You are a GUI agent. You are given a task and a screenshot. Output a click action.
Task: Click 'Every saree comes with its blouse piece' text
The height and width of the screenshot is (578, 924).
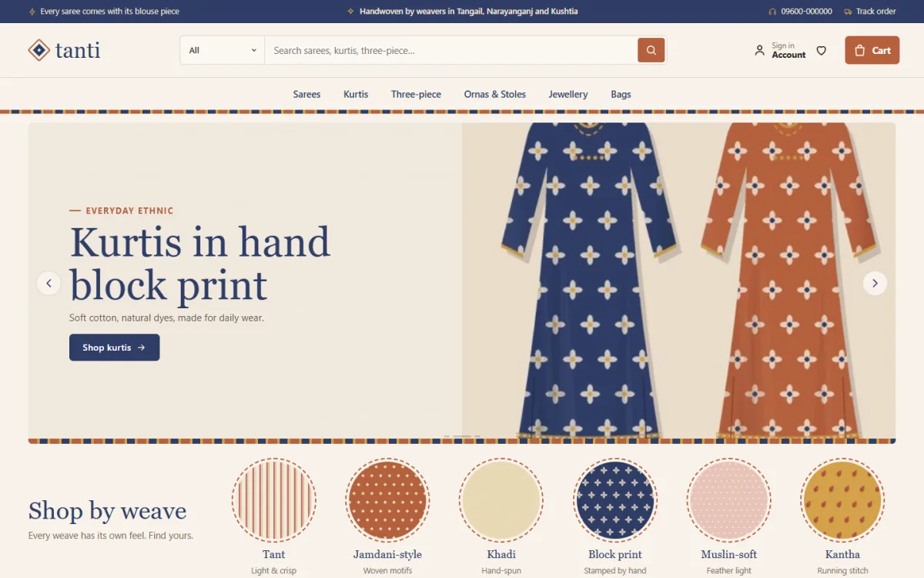coord(109,12)
